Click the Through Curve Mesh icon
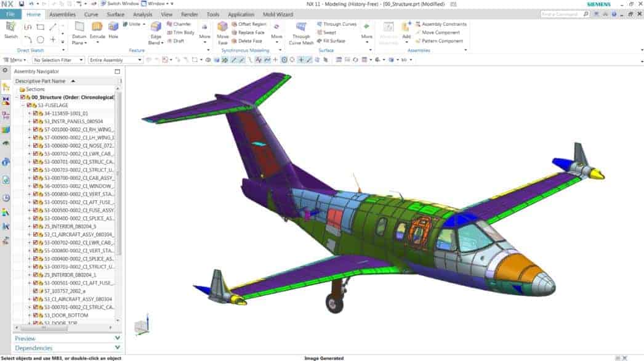 pyautogui.click(x=301, y=27)
